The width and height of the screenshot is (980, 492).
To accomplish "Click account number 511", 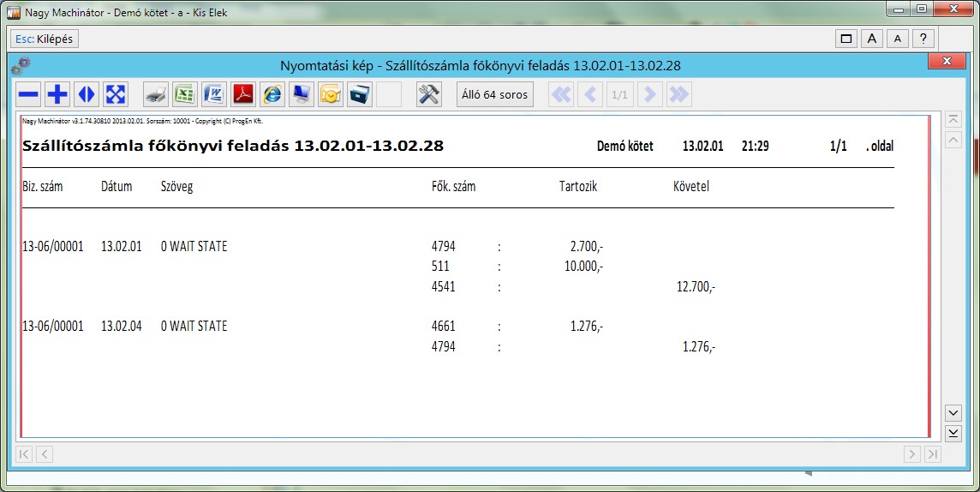I will [x=440, y=267].
